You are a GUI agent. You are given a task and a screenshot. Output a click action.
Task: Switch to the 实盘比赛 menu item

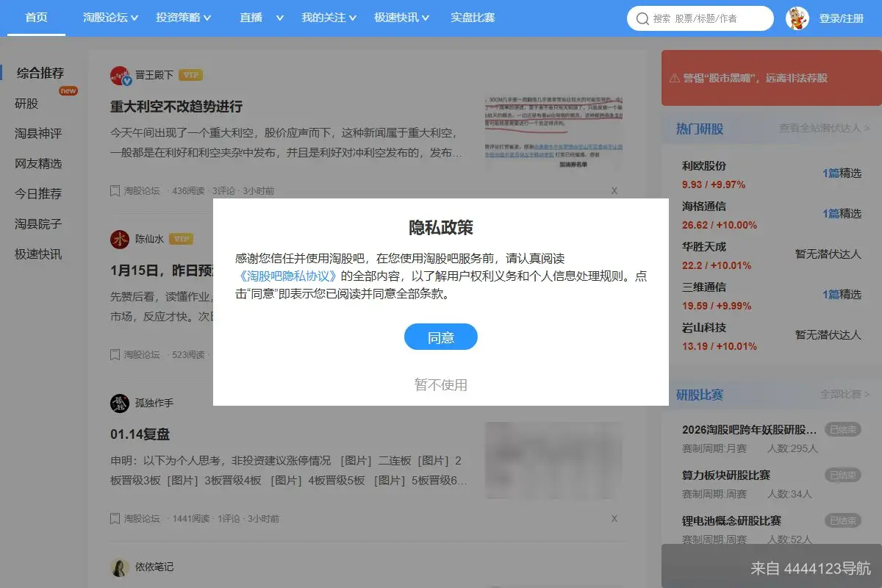point(473,18)
